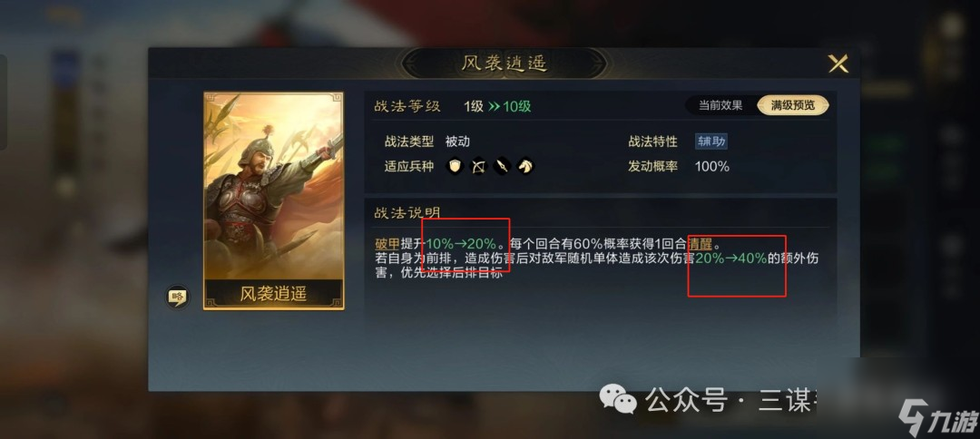Screen dimensions: 980x439
Task: Tap the 九游 logo icon
Action: [936, 417]
